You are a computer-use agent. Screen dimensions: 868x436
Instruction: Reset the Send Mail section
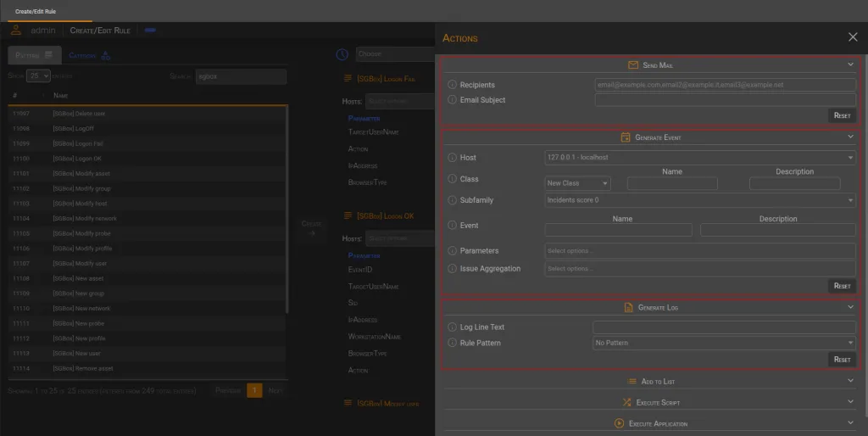(x=842, y=116)
